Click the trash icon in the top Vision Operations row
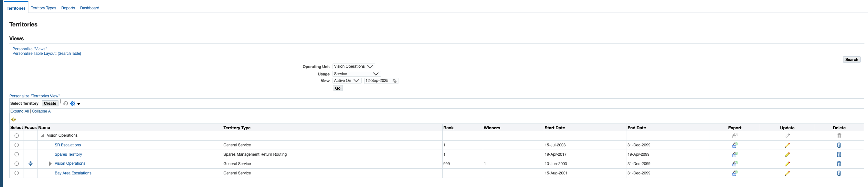The height and width of the screenshot is (187, 868). tap(839, 136)
